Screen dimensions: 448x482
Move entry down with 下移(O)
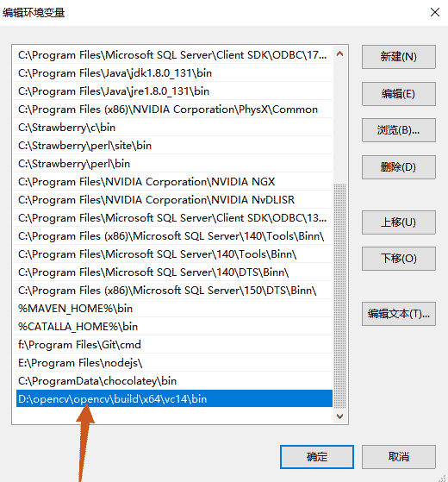399,259
